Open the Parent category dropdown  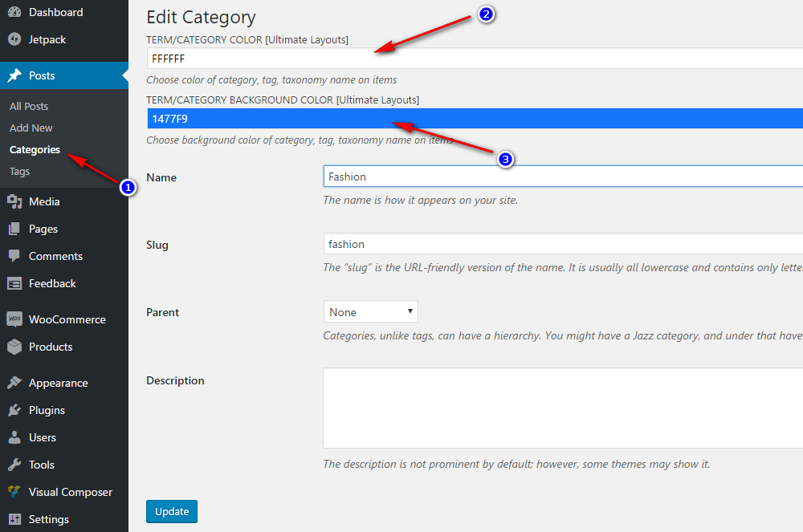click(x=370, y=311)
